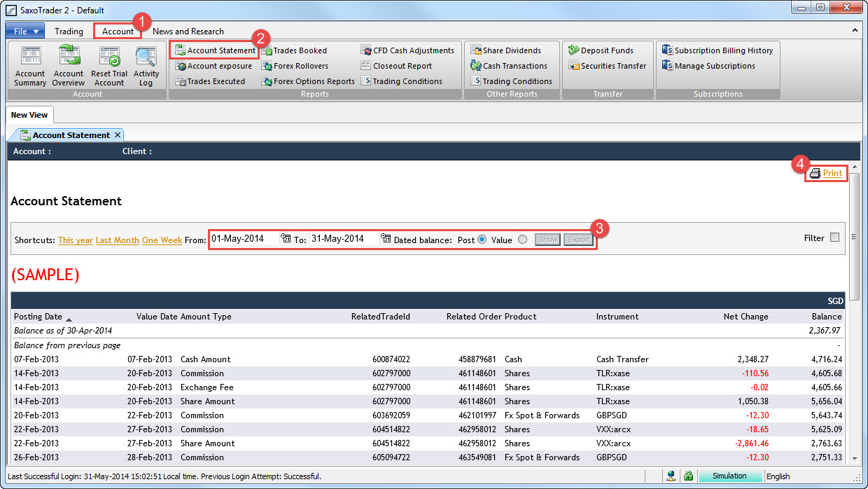Click the Print link
Screen dimensions: 868x489
[x=832, y=173]
